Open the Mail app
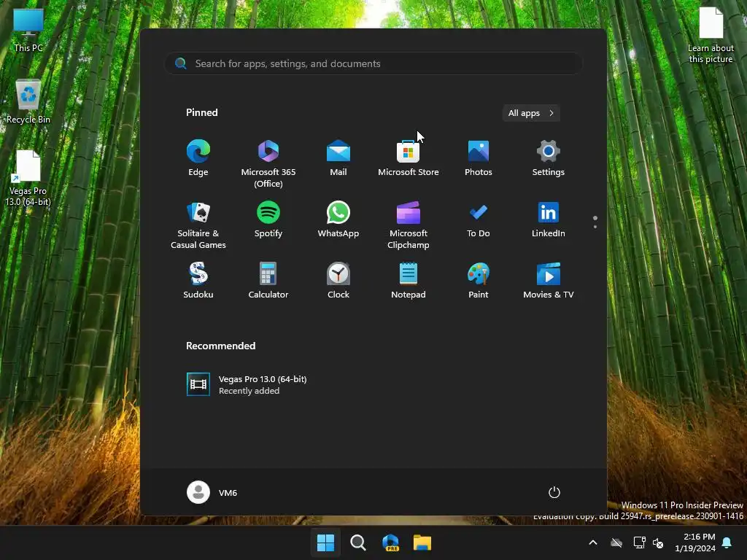This screenshot has height=560, width=747. coord(338,158)
